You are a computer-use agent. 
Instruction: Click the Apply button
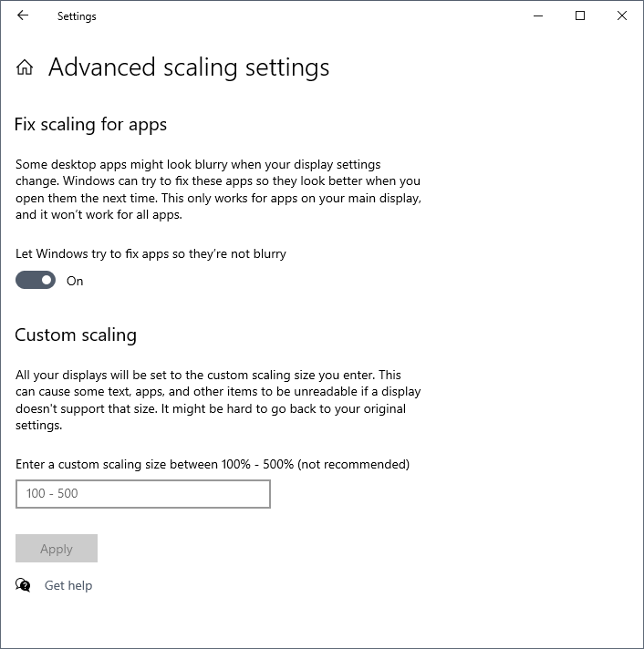57,549
